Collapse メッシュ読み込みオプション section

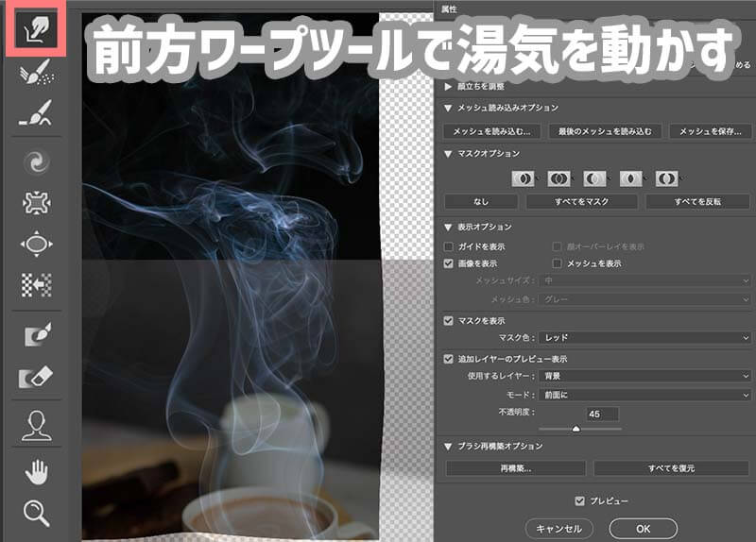coord(448,108)
